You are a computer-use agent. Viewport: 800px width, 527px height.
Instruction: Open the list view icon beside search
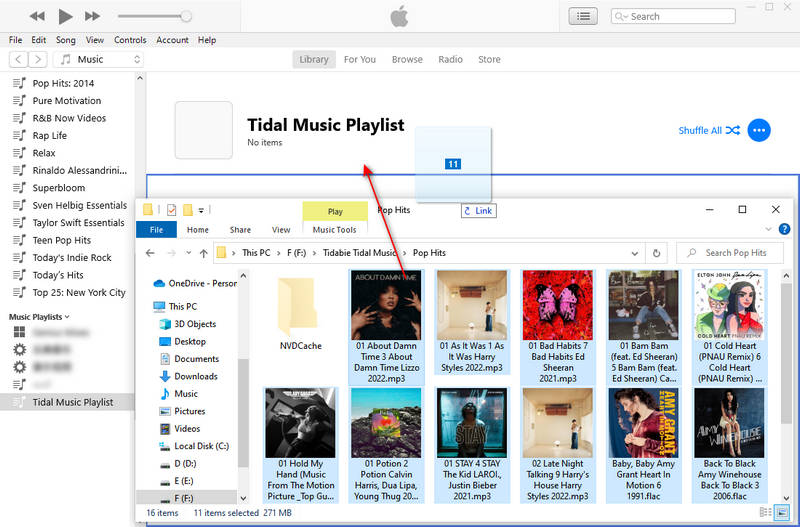click(583, 16)
